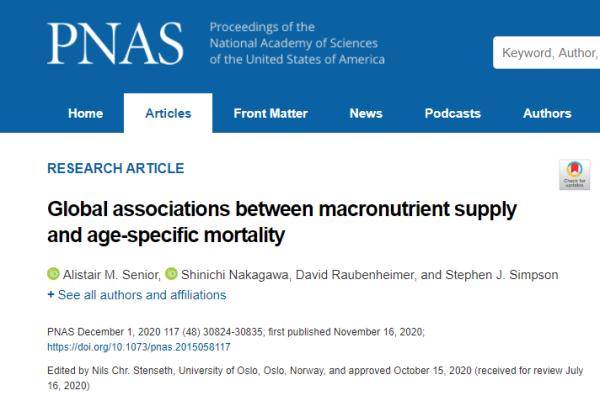Open Alistair M. Senior's ORCID icon

tap(53, 274)
